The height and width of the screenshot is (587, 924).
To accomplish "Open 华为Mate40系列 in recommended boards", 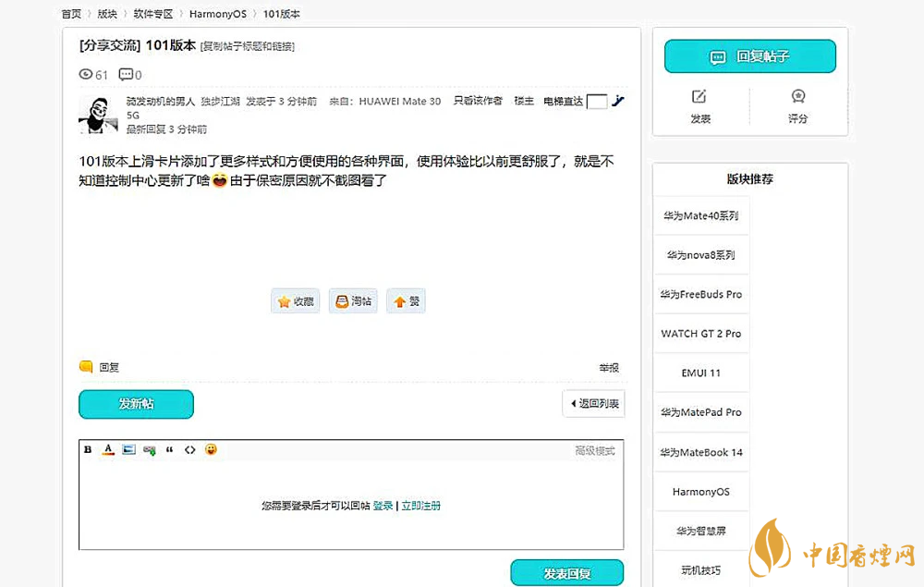I will pyautogui.click(x=700, y=215).
